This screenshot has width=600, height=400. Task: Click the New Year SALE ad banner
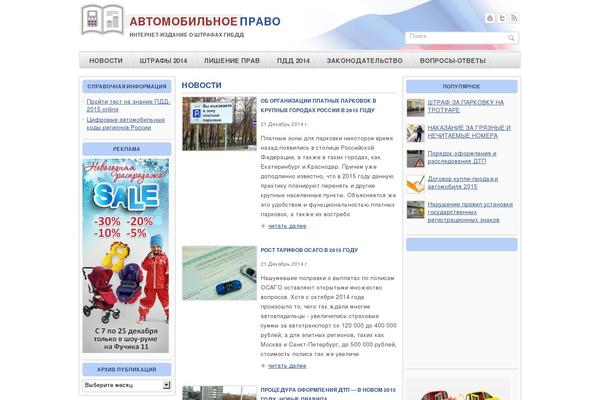126,255
